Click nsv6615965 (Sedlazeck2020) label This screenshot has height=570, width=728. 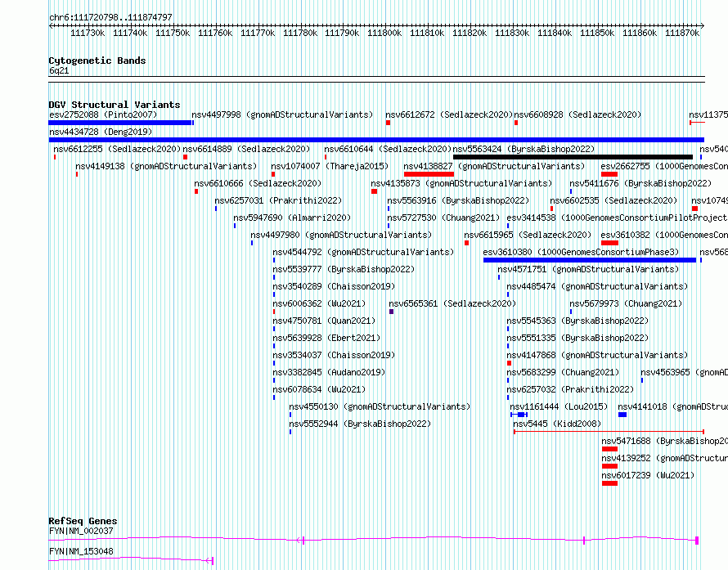point(528,235)
